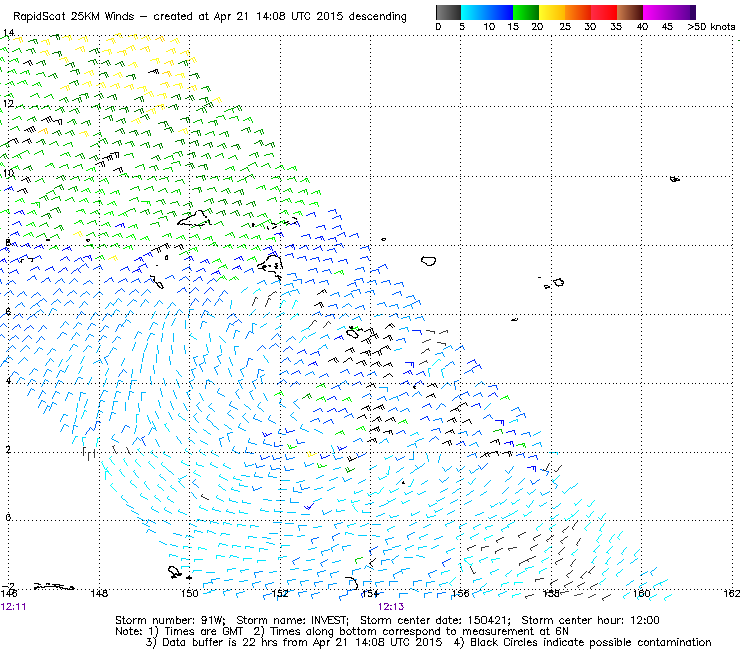Click the 'Storm center hour: 12:00' text
This screenshot has height=650, width=740.
(590, 620)
